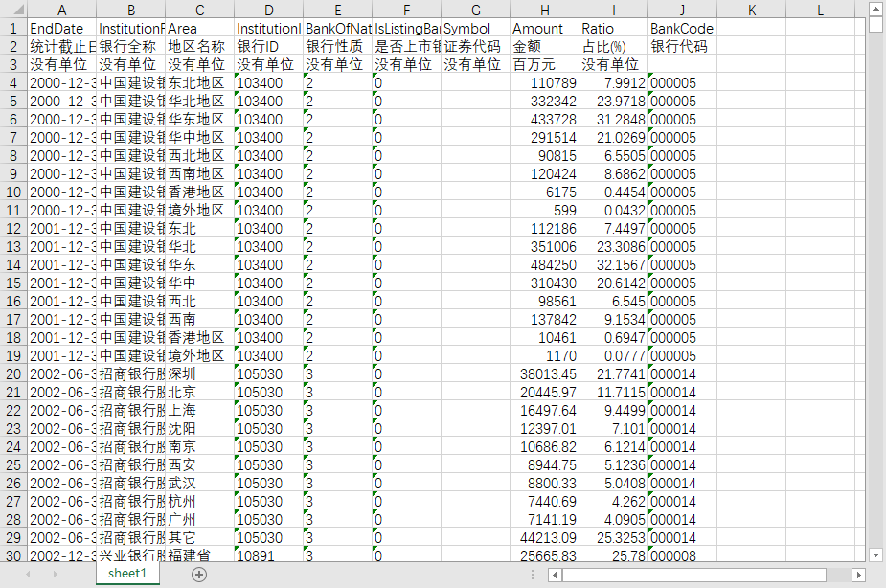Select column I header

614,10
